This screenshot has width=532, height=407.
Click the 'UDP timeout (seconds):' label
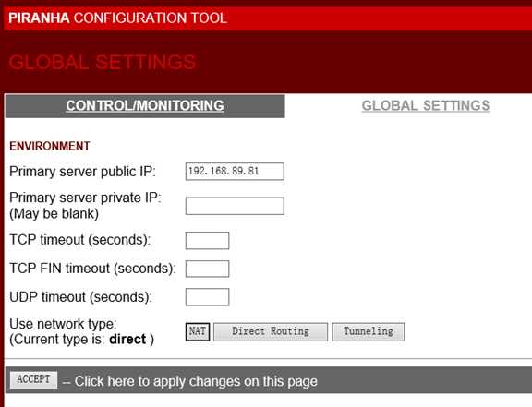click(80, 297)
